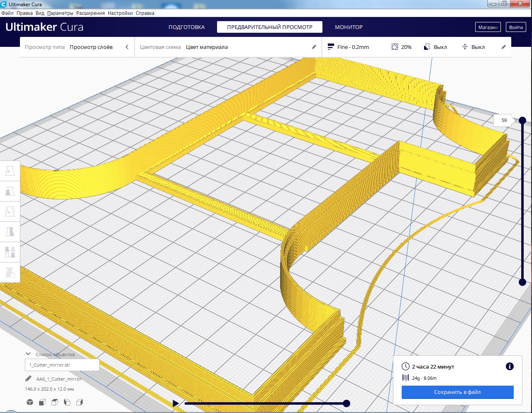This screenshot has width=532, height=413.
Task: Switch to the МОНИТОР tab
Action: coord(349,27)
